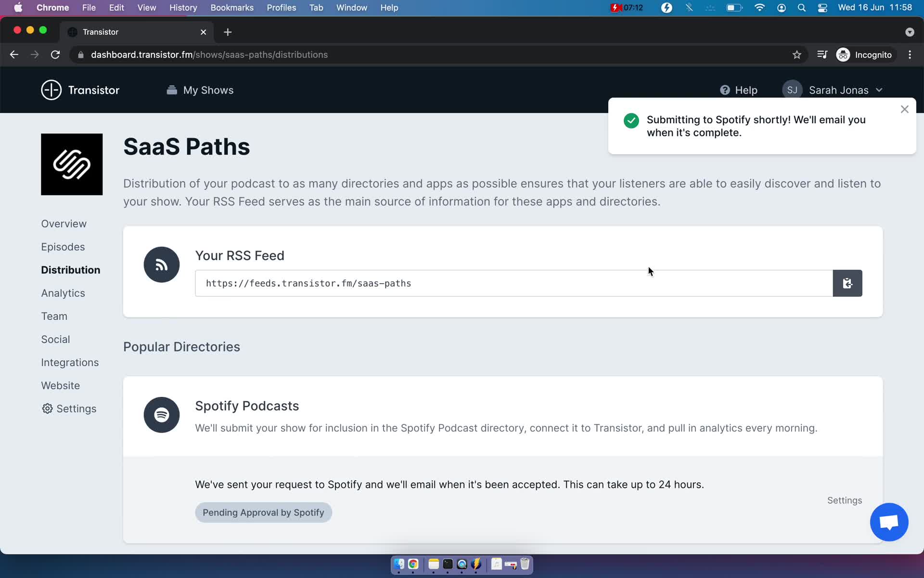Screen dimensions: 924x578
Task: Click the Spotify Podcasts icon
Action: pyautogui.click(x=161, y=415)
